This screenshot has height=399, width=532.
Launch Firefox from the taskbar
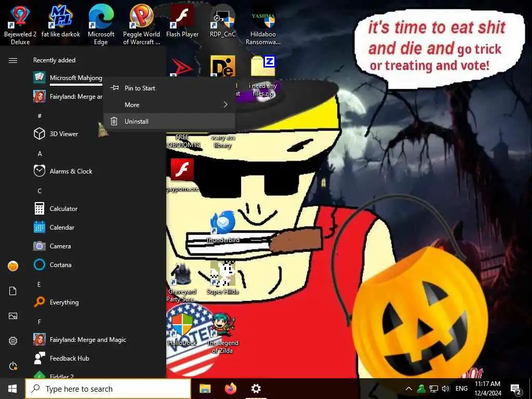(231, 389)
